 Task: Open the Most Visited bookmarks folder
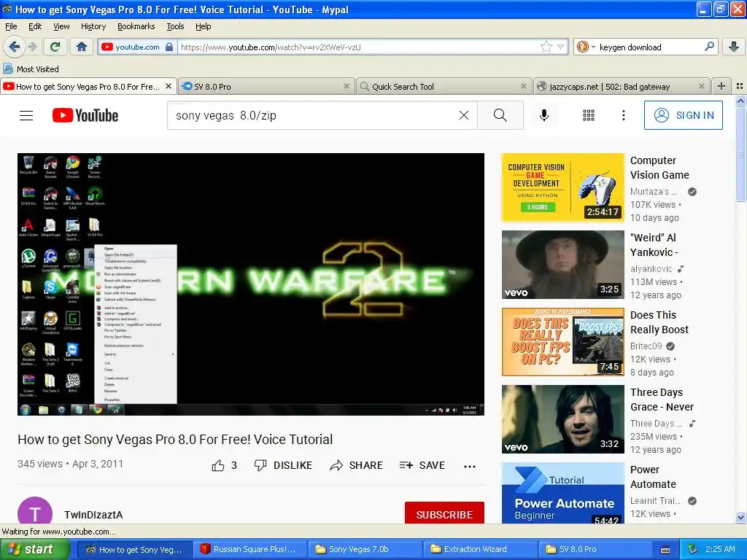coord(31,69)
